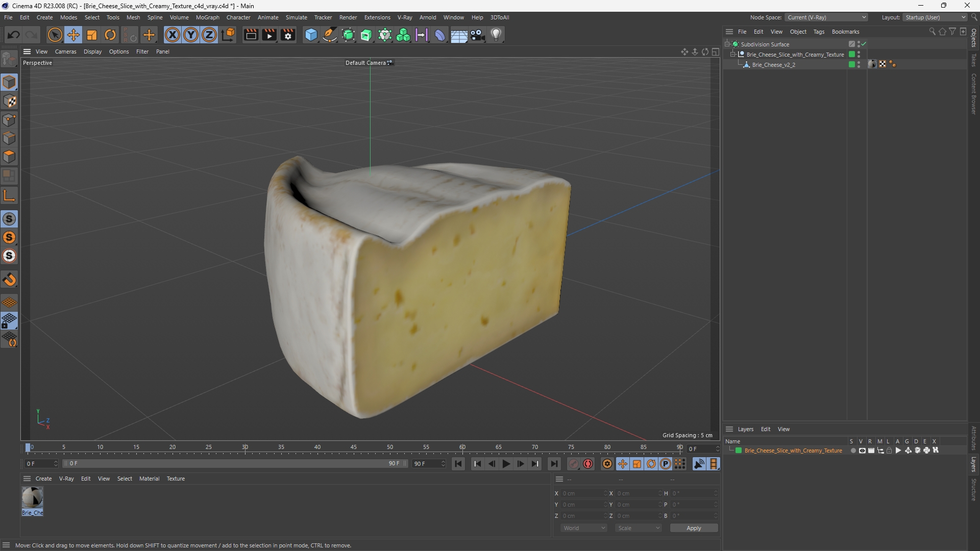Open the Layout dropdown
The height and width of the screenshot is (551, 980).
point(935,17)
